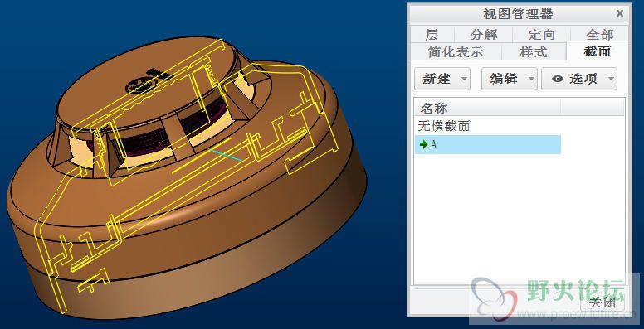644x329 pixels.
Task: Switch to the 分解 tab
Action: (x=483, y=35)
